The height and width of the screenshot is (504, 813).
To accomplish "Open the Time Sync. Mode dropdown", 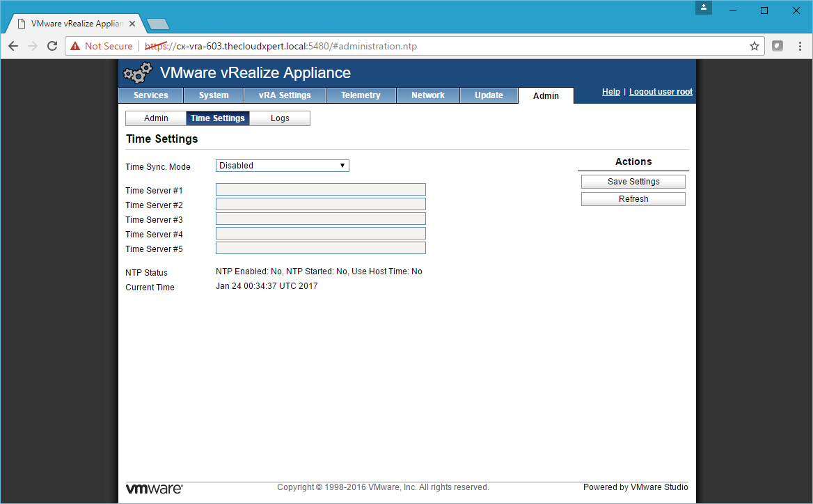I will (282, 166).
